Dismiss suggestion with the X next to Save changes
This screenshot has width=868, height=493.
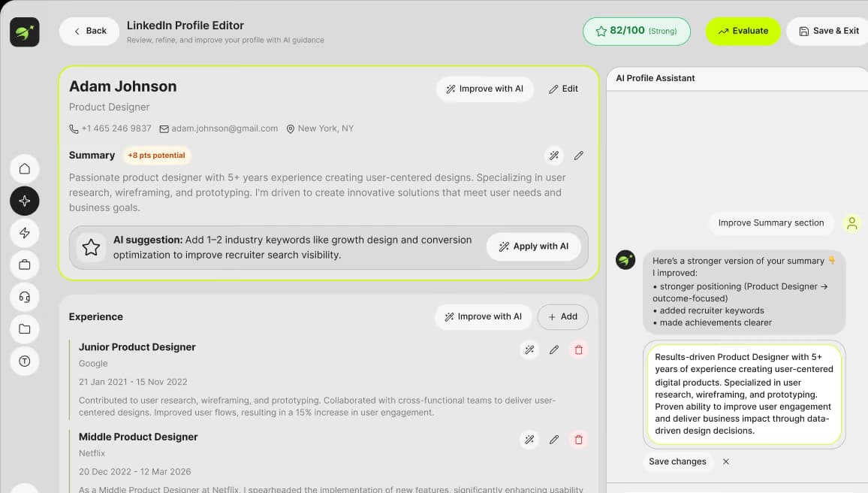point(726,461)
